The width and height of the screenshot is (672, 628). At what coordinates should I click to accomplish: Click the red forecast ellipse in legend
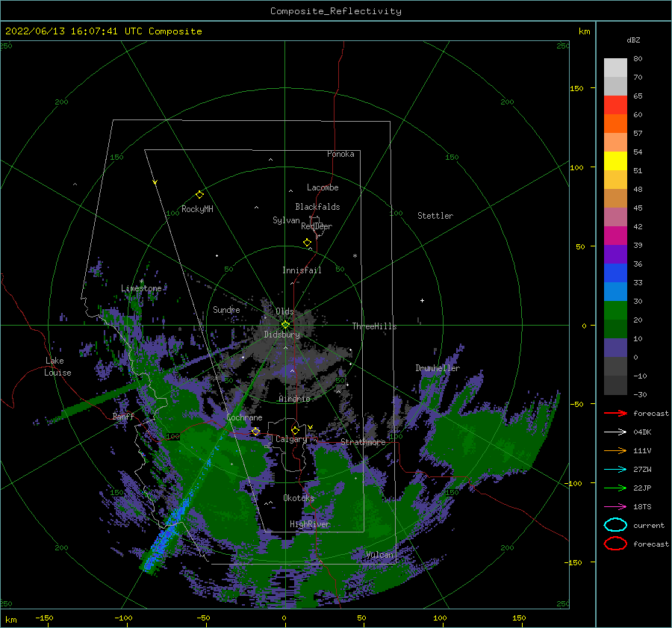615,544
